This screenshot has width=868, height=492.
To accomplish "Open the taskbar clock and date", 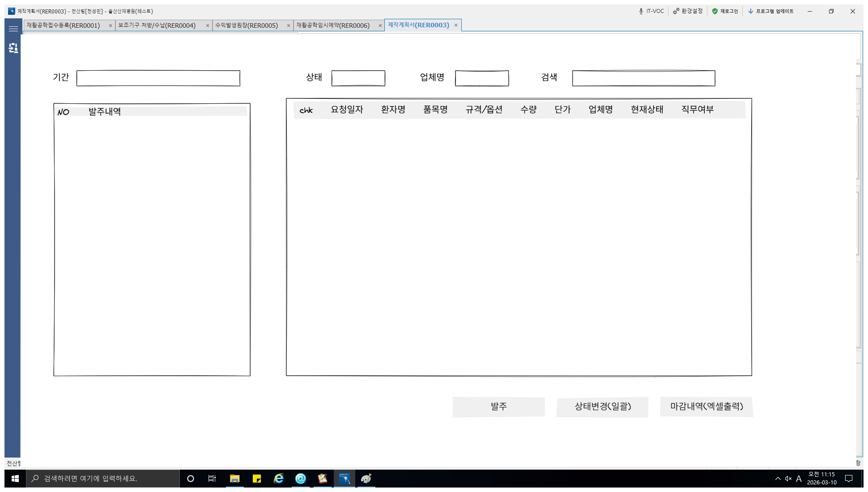I will [821, 479].
